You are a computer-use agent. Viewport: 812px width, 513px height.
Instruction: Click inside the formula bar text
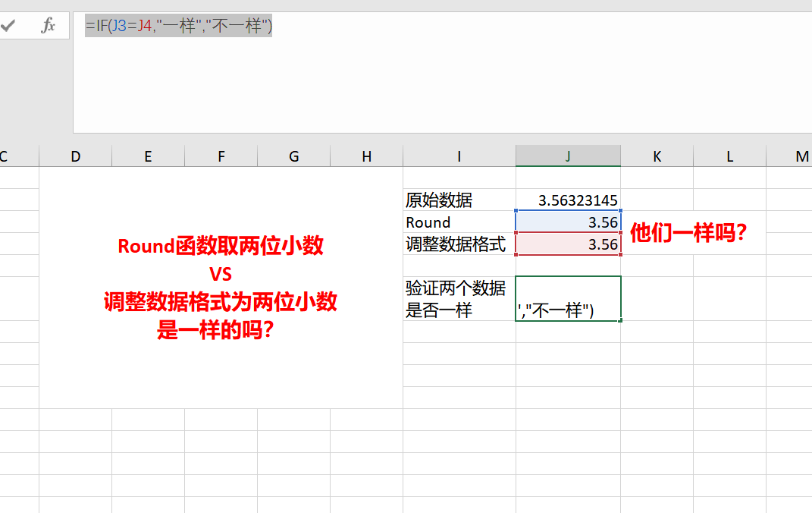179,25
